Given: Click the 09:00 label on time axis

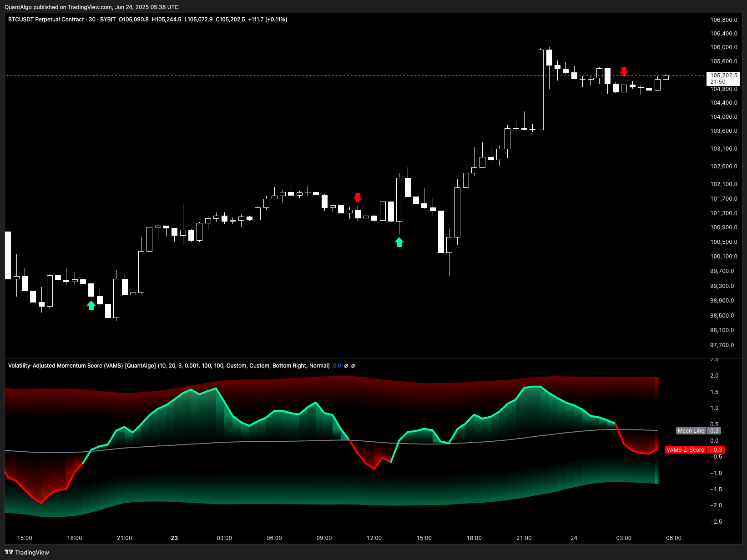Looking at the screenshot, I should click(x=324, y=538).
